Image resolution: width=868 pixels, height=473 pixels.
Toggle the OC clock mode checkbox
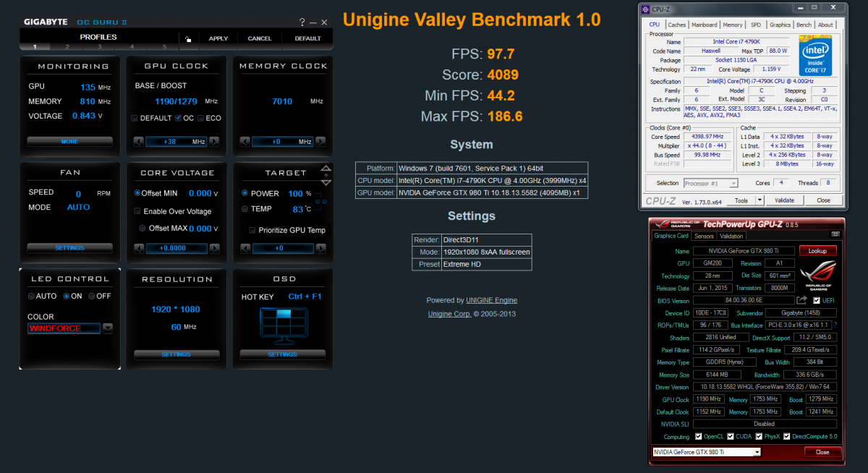tap(178, 118)
